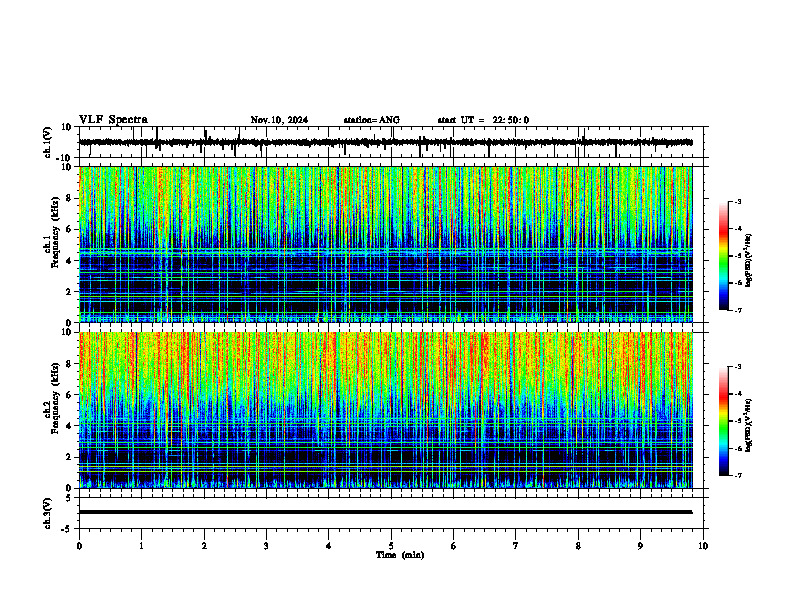Click the "start UT = 22:50: 0" label
The image size is (792, 612).
(483, 120)
